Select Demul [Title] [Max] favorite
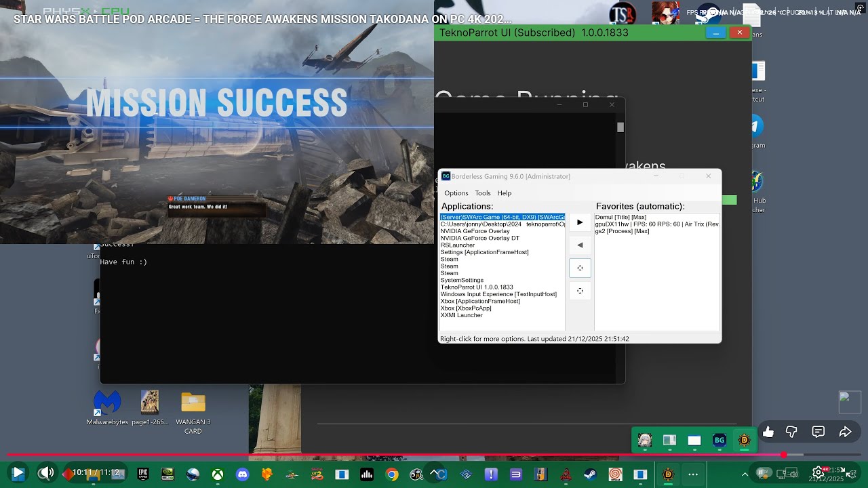 pyautogui.click(x=620, y=217)
